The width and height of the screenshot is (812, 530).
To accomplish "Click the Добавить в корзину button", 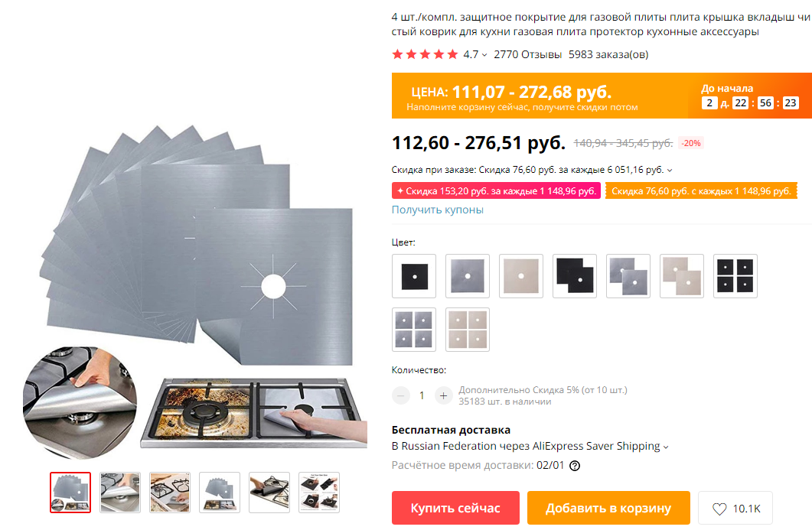I will tap(608, 508).
